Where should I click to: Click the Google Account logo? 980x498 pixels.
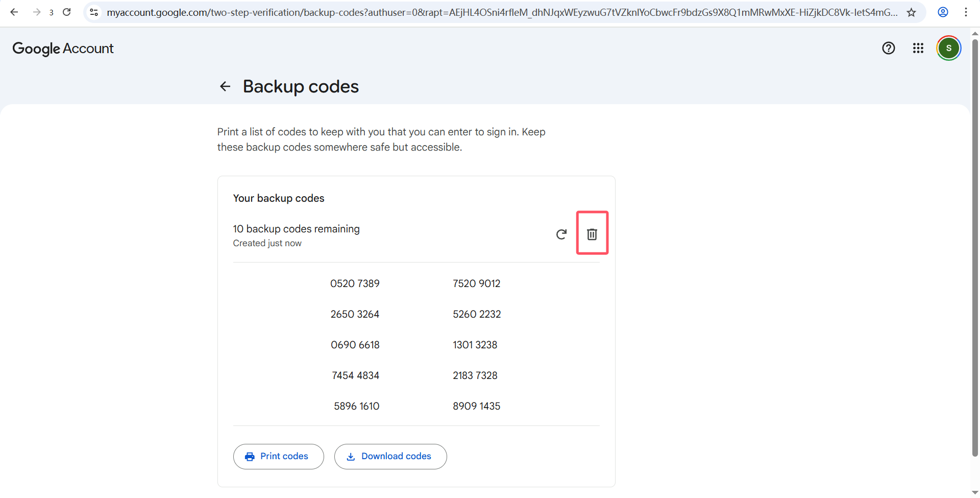click(63, 49)
